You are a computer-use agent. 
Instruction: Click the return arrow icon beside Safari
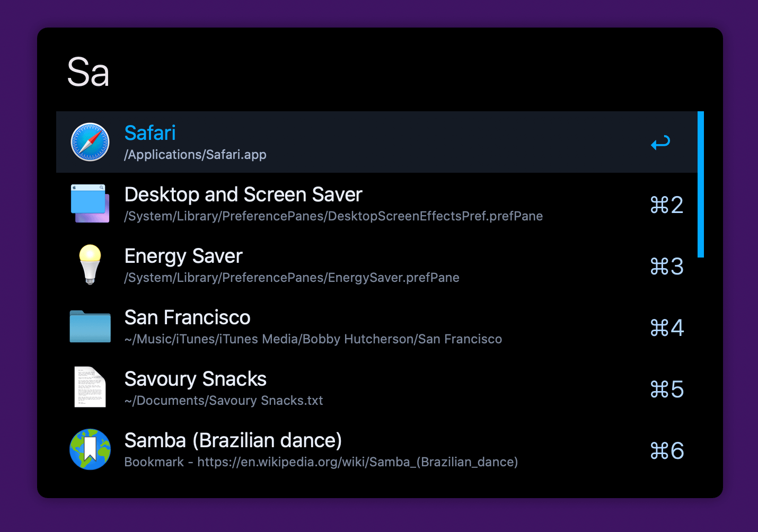pos(660,143)
